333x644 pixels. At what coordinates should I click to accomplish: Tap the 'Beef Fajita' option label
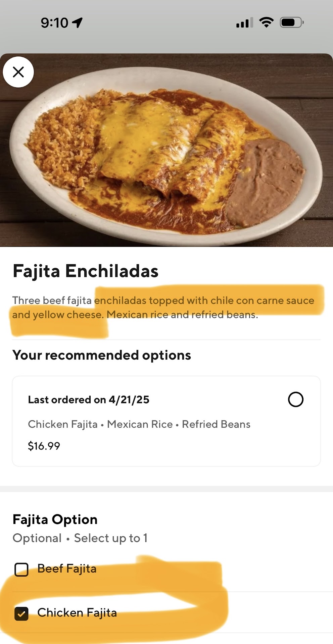point(67,569)
